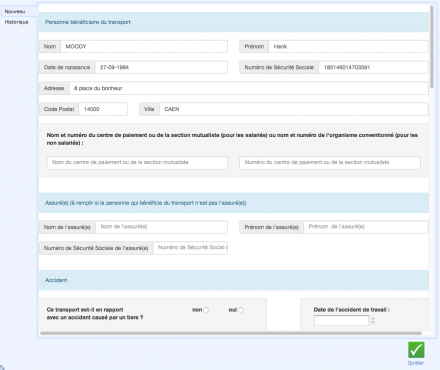Focus the Prénom de l'assuré(e) input
Image resolution: width=440 pixels, height=370 pixels.
pyautogui.click(x=366, y=227)
